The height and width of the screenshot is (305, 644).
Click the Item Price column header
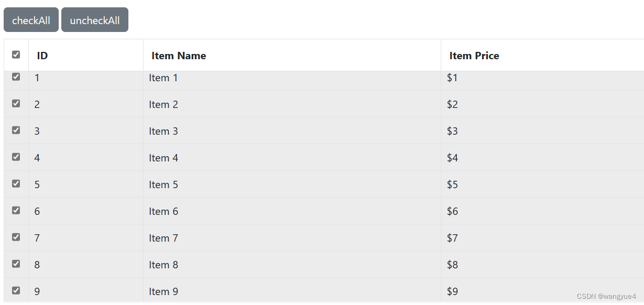click(x=474, y=55)
